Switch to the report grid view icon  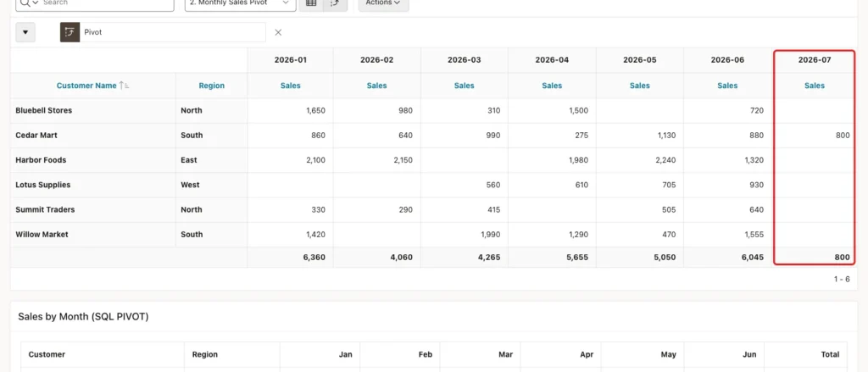[x=311, y=3]
